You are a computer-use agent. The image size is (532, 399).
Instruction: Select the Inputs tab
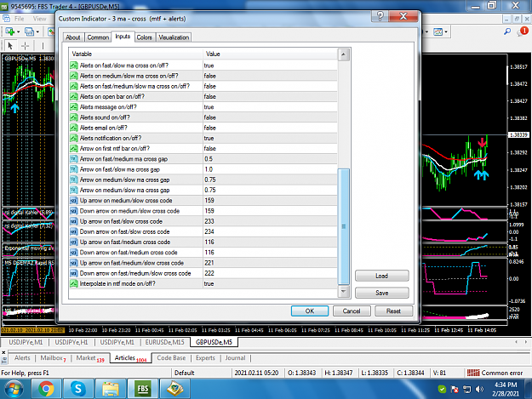pyautogui.click(x=123, y=37)
